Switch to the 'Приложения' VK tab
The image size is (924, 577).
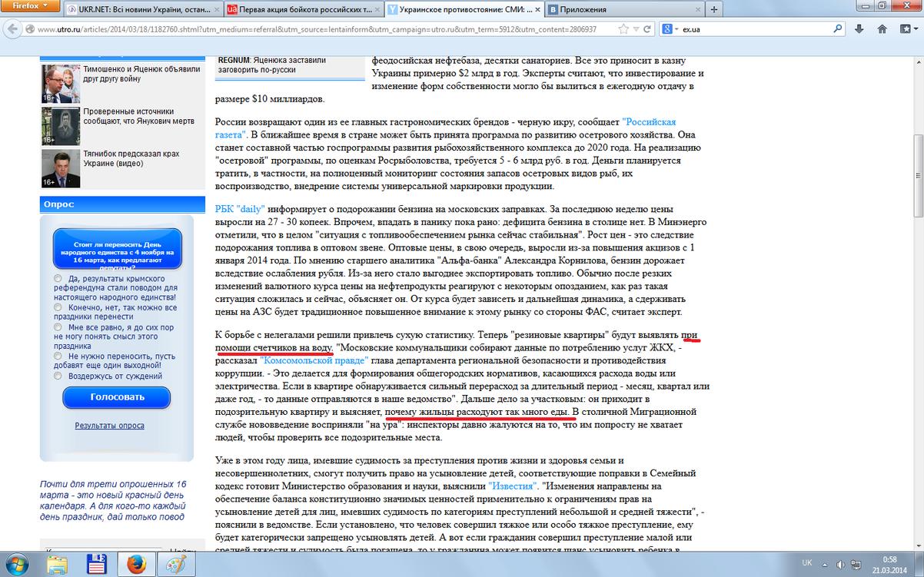point(623,9)
